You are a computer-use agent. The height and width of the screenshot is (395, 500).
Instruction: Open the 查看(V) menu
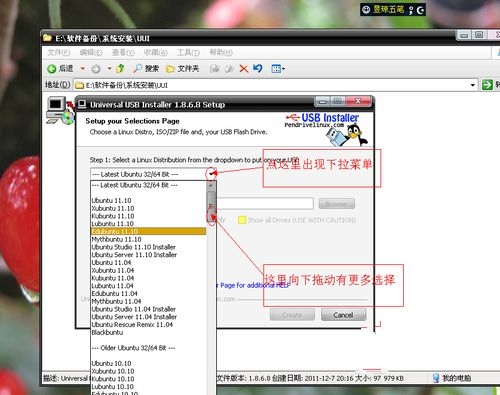(x=123, y=52)
